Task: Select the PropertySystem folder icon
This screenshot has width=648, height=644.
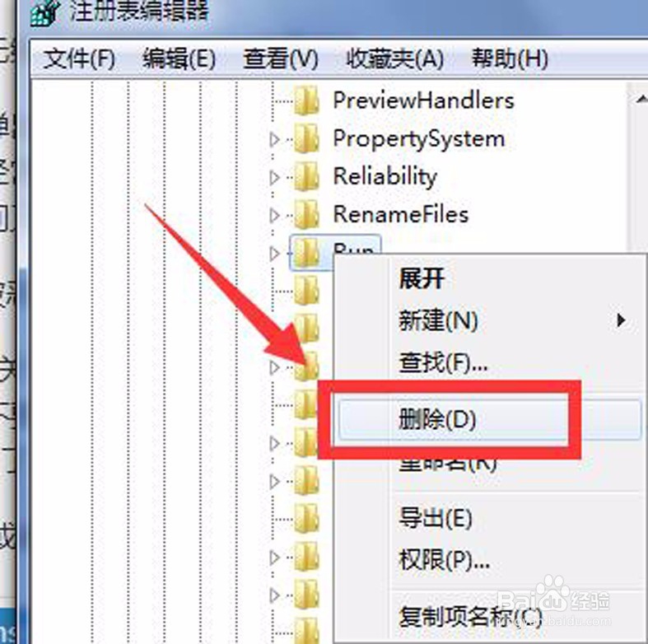Action: (x=306, y=139)
